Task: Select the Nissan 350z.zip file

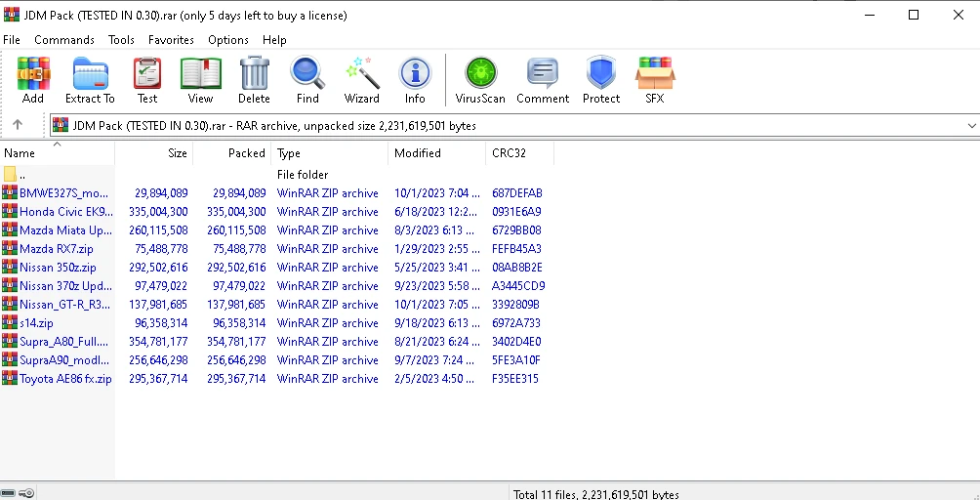Action: tap(58, 268)
